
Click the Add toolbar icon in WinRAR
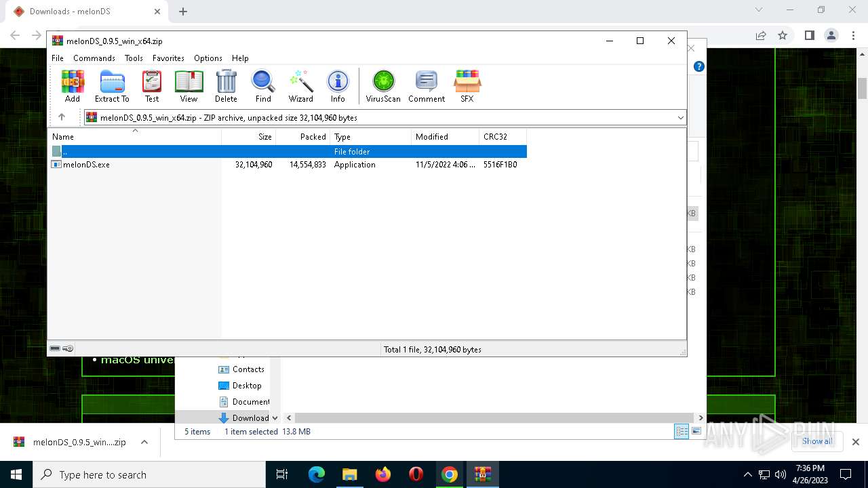coord(73,86)
